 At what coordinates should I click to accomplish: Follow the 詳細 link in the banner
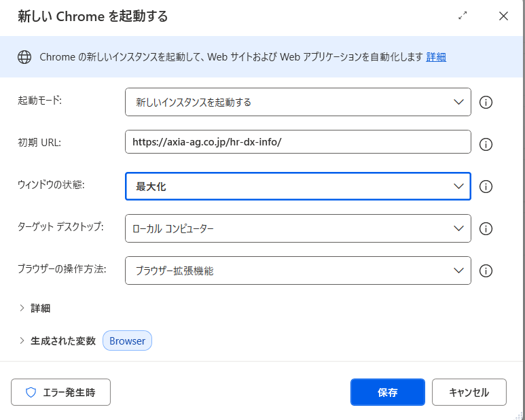click(436, 57)
